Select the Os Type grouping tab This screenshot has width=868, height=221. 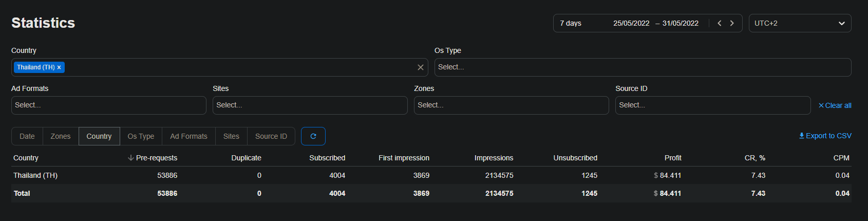[x=141, y=136]
